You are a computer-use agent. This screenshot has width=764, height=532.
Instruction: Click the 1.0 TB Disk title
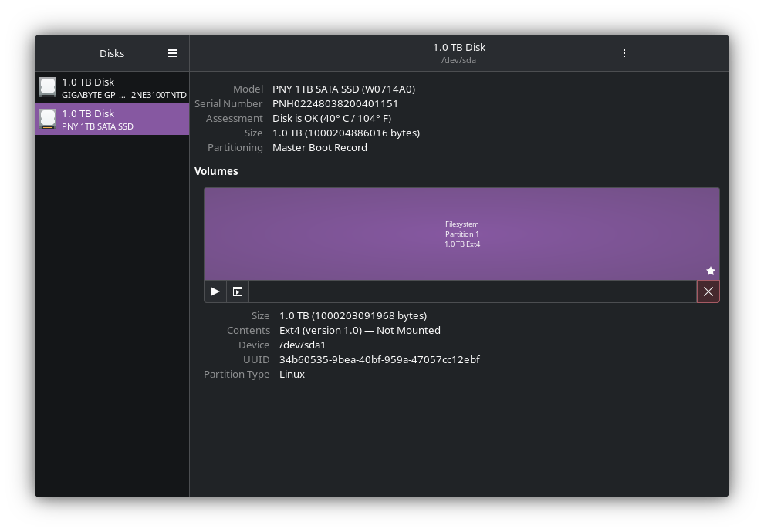pyautogui.click(x=458, y=47)
